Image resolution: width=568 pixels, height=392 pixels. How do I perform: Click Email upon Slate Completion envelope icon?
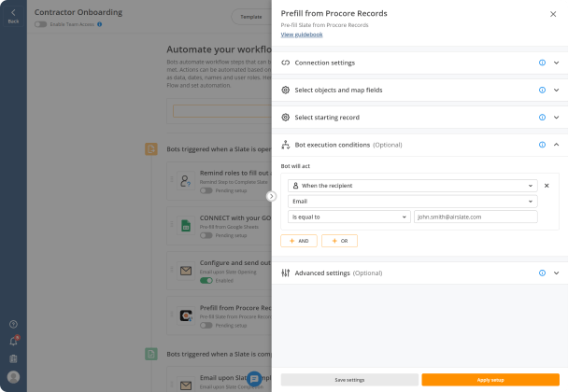[x=186, y=385]
